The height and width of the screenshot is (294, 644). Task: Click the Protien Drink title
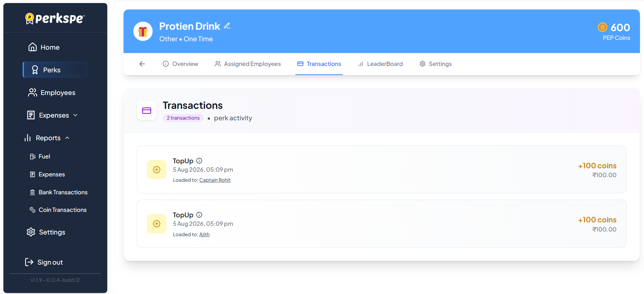190,26
